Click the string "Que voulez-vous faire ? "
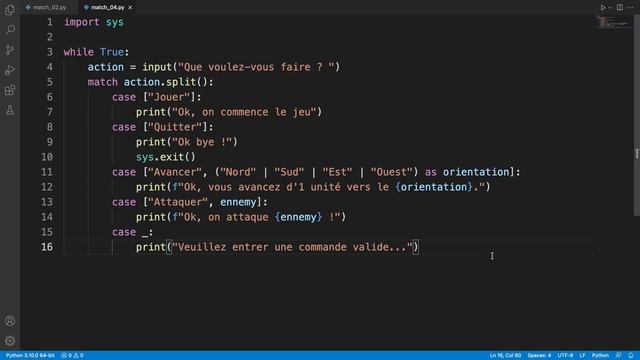The height and width of the screenshot is (360, 640). click(x=256, y=67)
